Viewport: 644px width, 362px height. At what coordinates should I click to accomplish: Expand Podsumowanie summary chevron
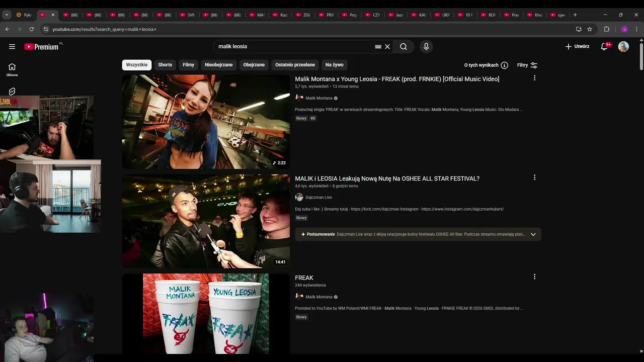click(533, 234)
